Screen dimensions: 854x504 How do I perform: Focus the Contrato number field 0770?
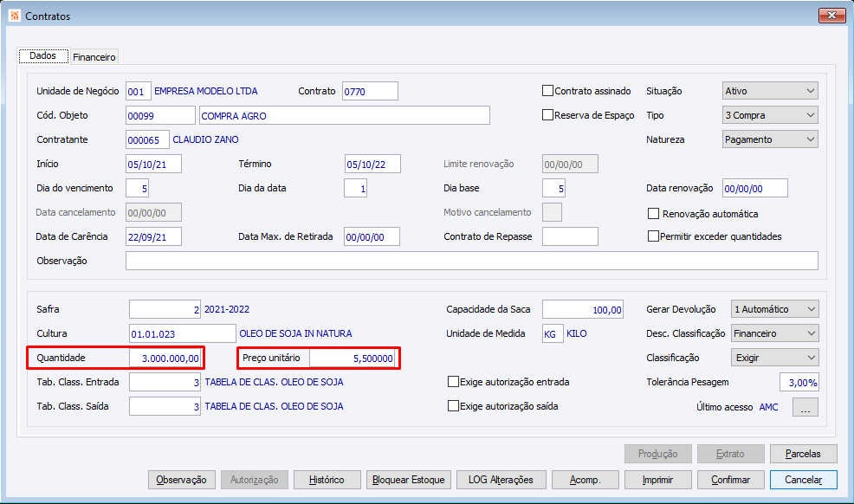coord(370,92)
